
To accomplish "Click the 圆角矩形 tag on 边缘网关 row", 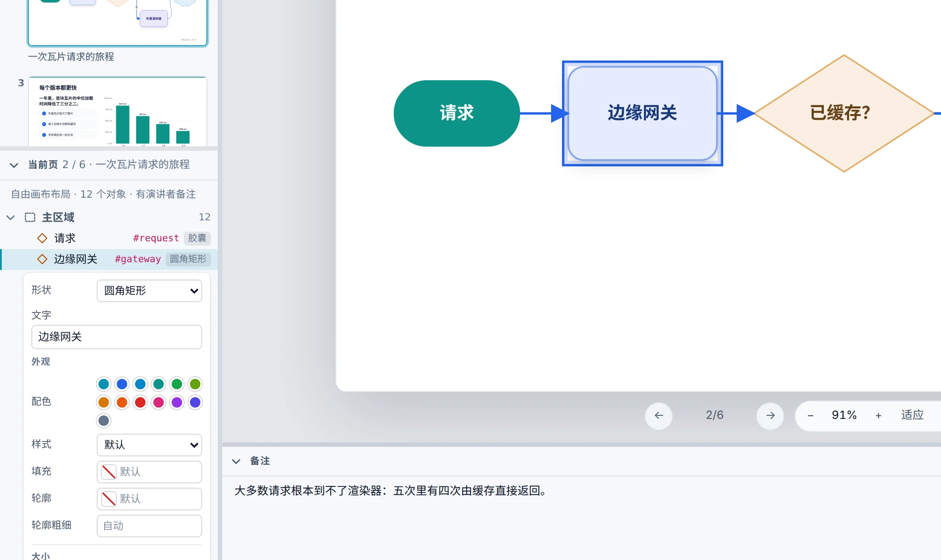I will click(188, 259).
